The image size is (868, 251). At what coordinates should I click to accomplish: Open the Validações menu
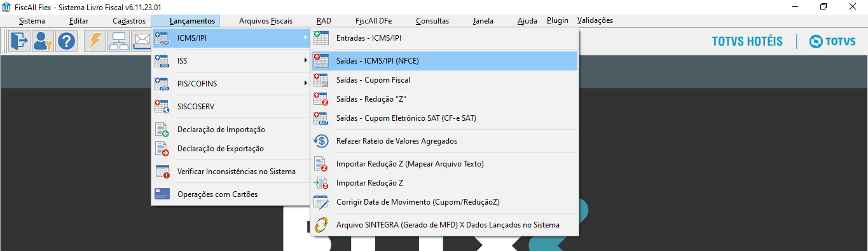tap(595, 20)
